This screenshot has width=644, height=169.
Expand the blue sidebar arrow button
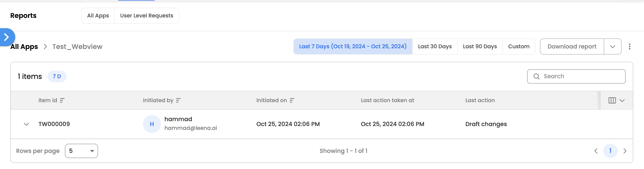click(x=7, y=37)
